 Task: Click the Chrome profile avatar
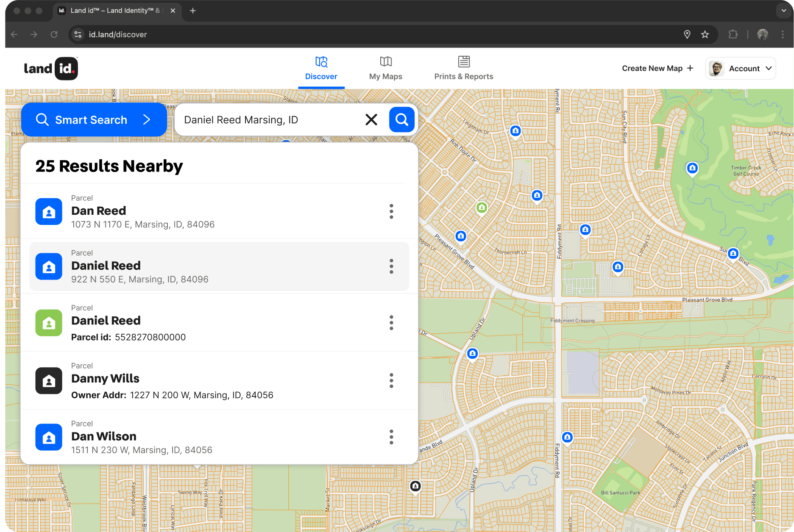pos(763,34)
